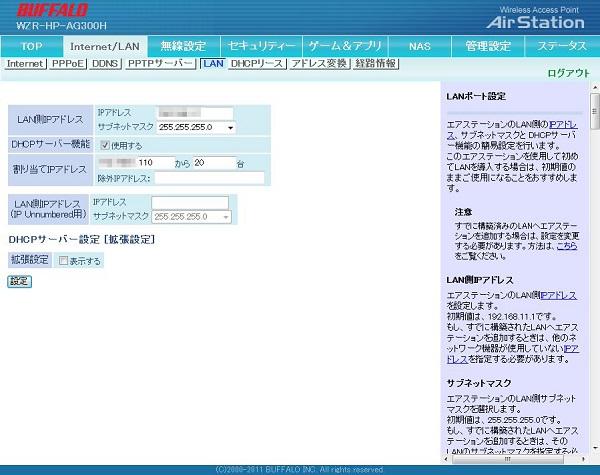Open the DHCPリース sub-tab
The width and height of the screenshot is (600, 475).
click(x=256, y=63)
